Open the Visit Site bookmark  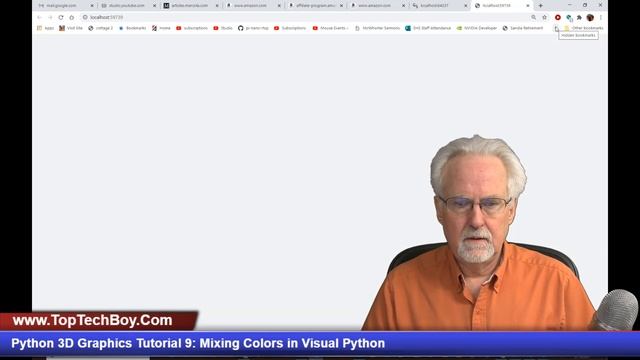pyautogui.click(x=71, y=28)
